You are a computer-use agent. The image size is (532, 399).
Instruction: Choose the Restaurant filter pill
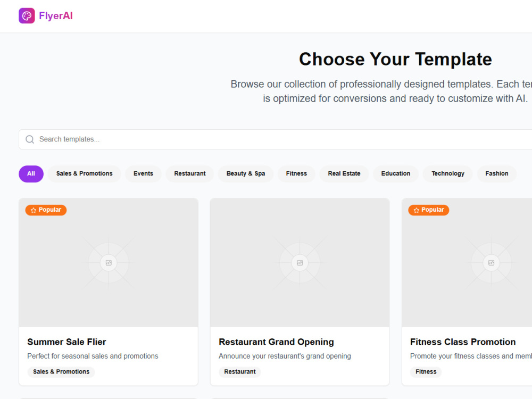(x=190, y=174)
